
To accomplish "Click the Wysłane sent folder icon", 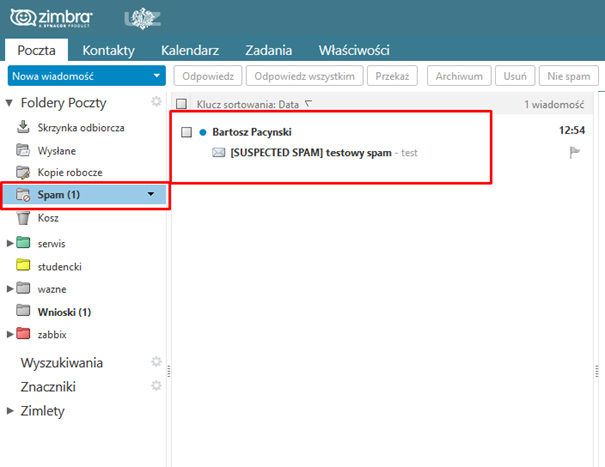I will point(24,149).
